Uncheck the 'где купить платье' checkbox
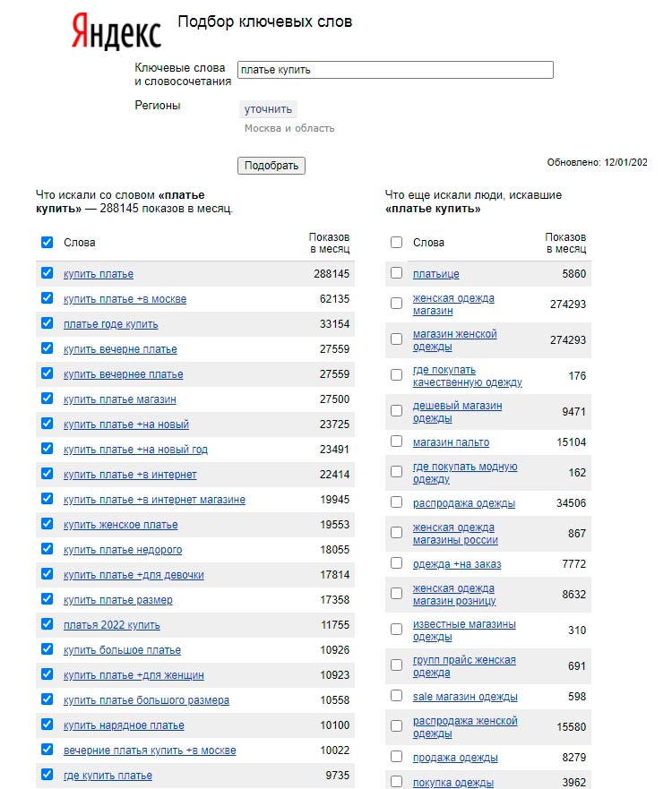 click(47, 775)
